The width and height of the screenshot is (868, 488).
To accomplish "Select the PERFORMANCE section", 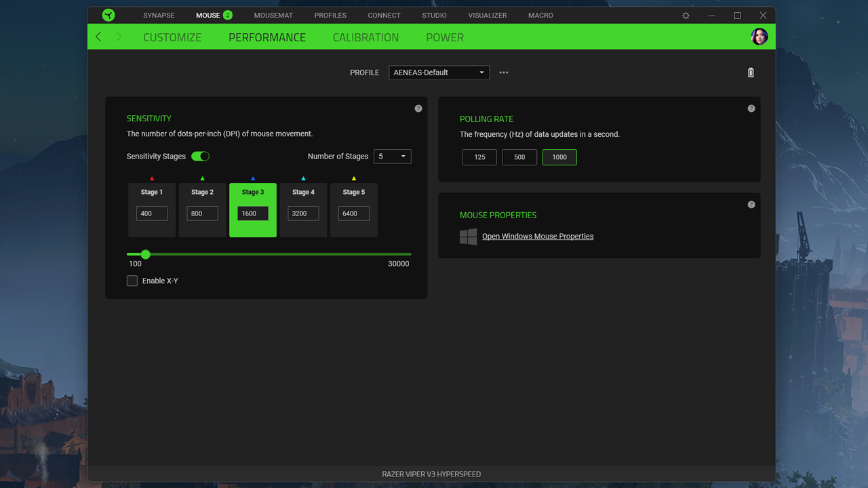I will pyautogui.click(x=267, y=37).
